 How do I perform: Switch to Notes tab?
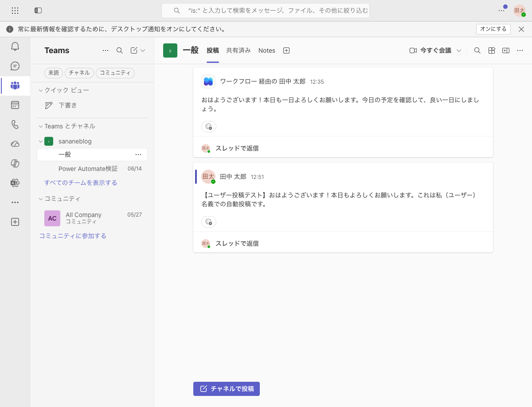coord(267,50)
